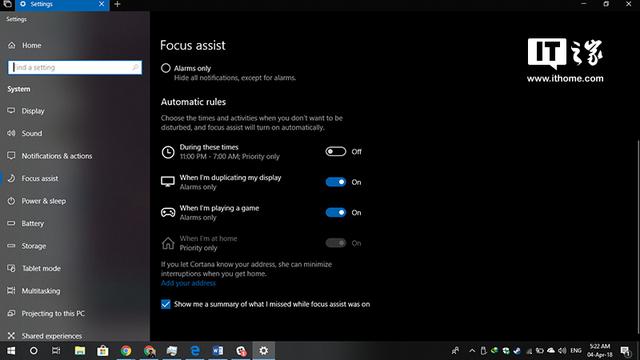This screenshot has height=360, width=640.
Task: Disable When I'm playing a game toggle
Action: click(x=336, y=213)
